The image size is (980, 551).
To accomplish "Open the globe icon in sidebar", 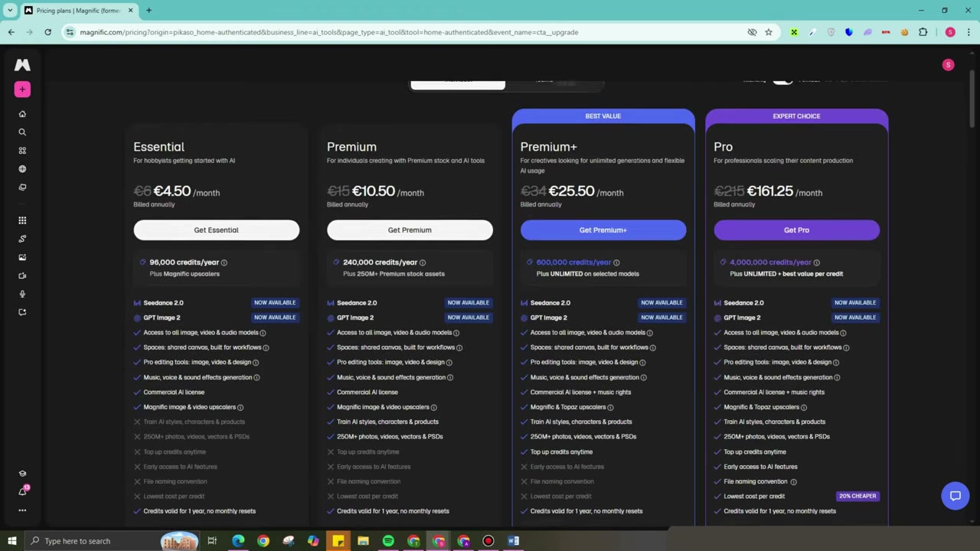I will pyautogui.click(x=22, y=169).
